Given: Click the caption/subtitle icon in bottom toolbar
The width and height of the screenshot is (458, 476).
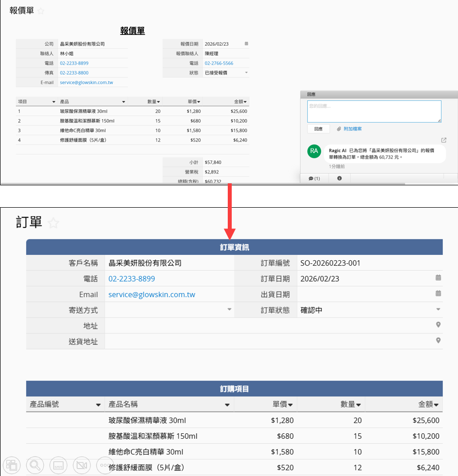Looking at the screenshot, I should 58,465.
